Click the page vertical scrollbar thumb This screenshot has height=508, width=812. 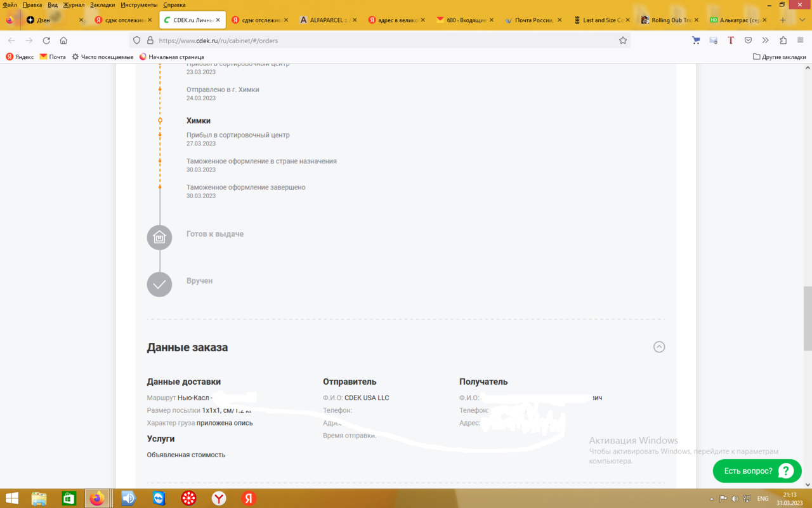(807, 317)
